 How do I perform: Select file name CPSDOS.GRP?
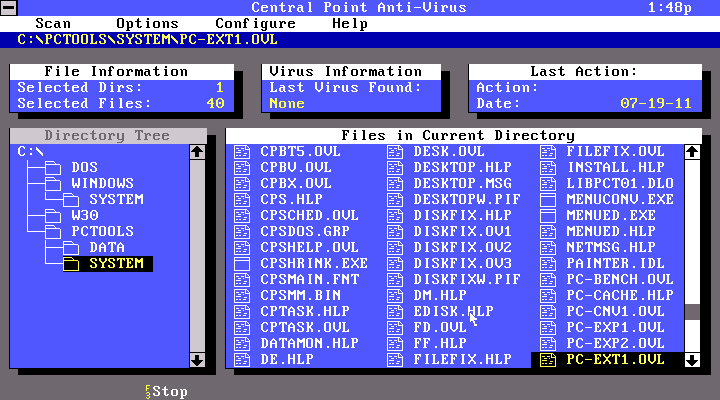point(305,232)
